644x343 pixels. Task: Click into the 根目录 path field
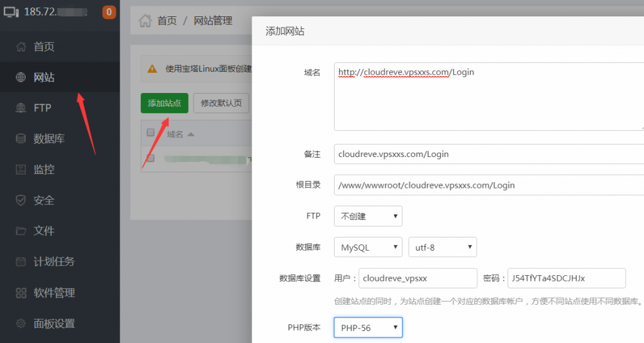(x=489, y=185)
